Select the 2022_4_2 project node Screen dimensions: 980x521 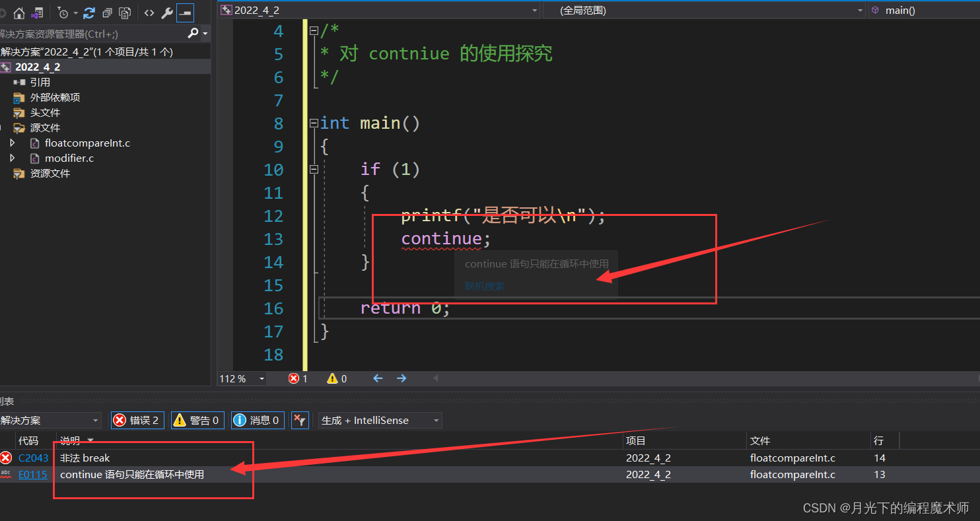(x=38, y=67)
